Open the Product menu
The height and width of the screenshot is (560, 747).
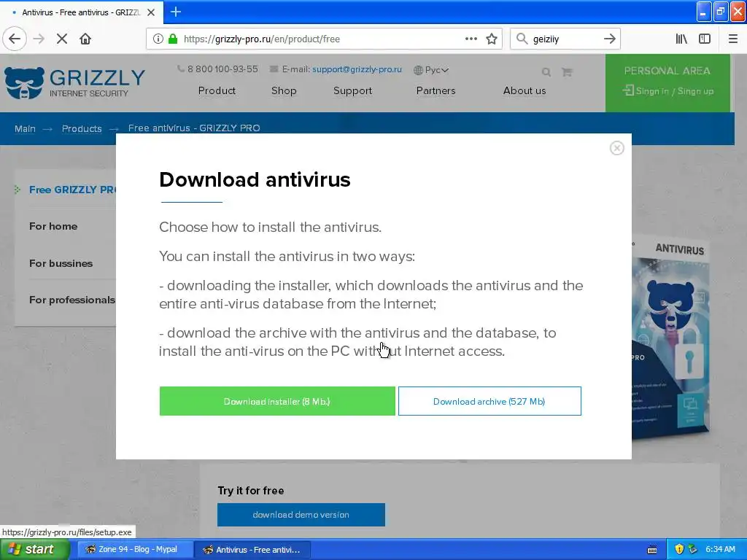[217, 90]
